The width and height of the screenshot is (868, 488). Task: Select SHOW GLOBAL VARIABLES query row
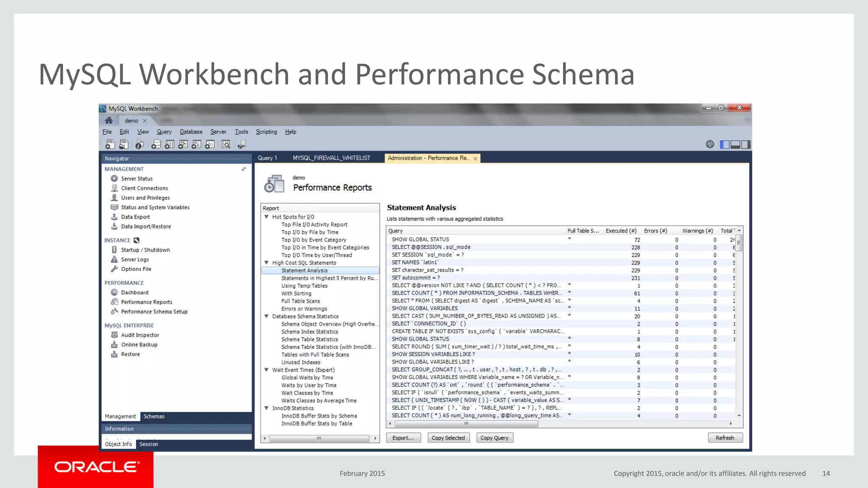coord(562,308)
